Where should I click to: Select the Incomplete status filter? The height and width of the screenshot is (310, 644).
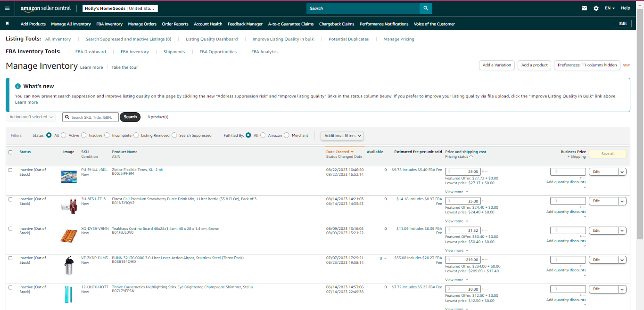pyautogui.click(x=107, y=135)
